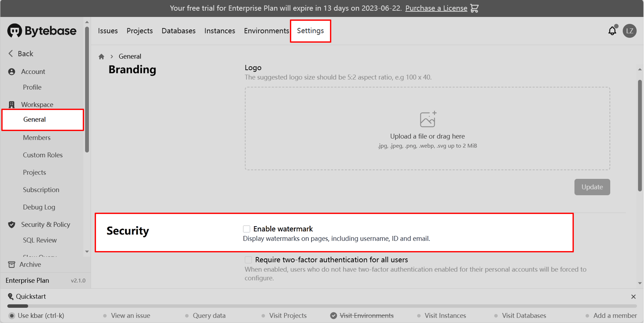Select Use kbar (ctrl-k) quickstart step
This screenshot has height=323, width=644.
pos(37,315)
